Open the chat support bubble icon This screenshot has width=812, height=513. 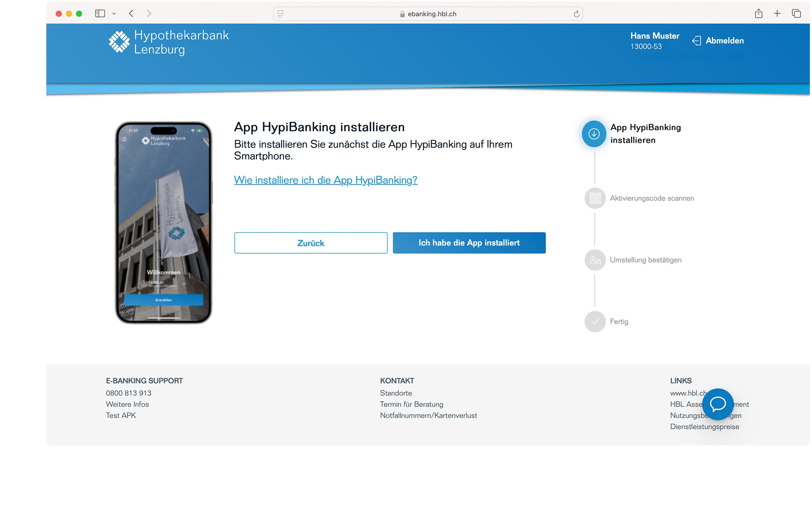(x=718, y=405)
